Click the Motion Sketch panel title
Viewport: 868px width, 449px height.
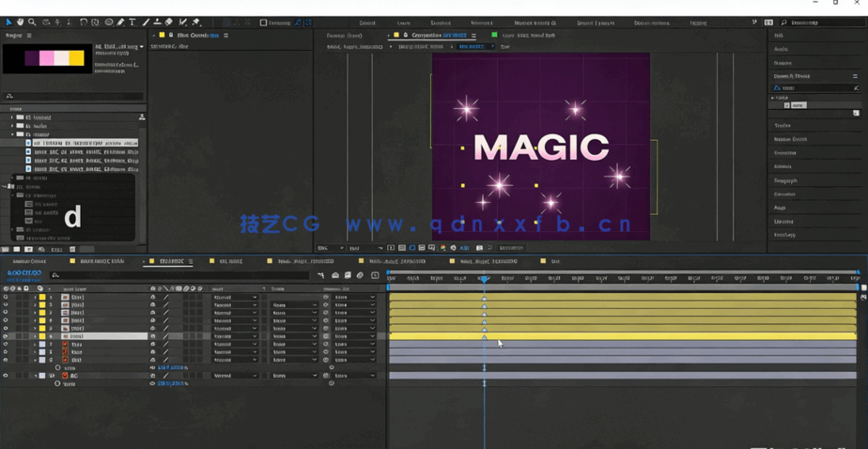[x=790, y=139]
